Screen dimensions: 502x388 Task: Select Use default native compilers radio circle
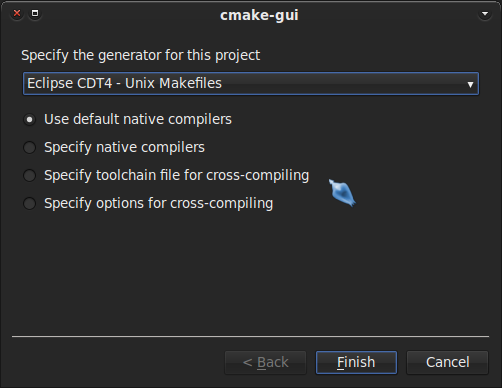click(x=29, y=119)
